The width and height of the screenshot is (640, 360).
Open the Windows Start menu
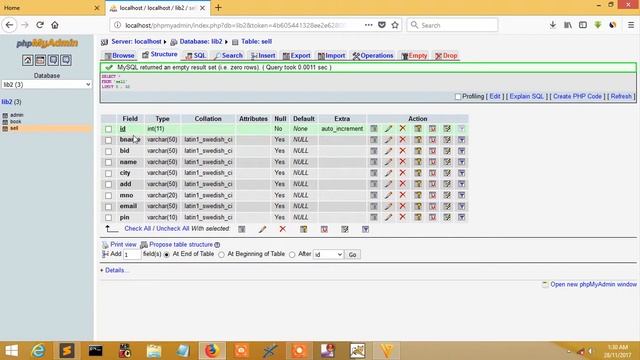point(11,351)
